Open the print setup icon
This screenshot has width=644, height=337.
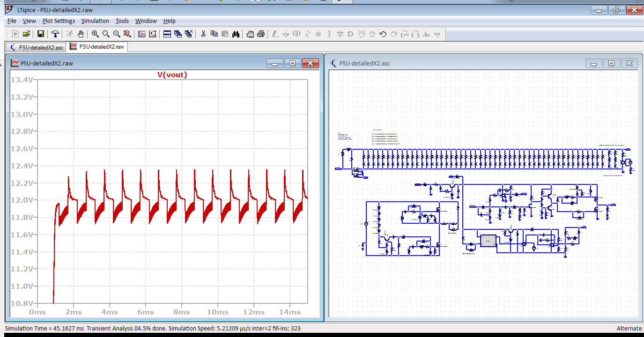click(x=250, y=34)
